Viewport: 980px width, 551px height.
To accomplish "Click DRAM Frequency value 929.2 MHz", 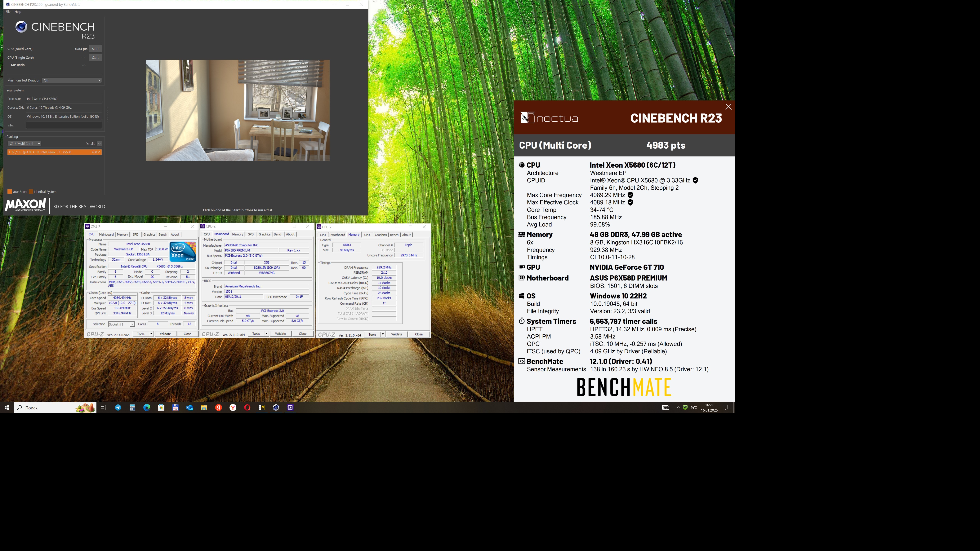I will coord(384,267).
